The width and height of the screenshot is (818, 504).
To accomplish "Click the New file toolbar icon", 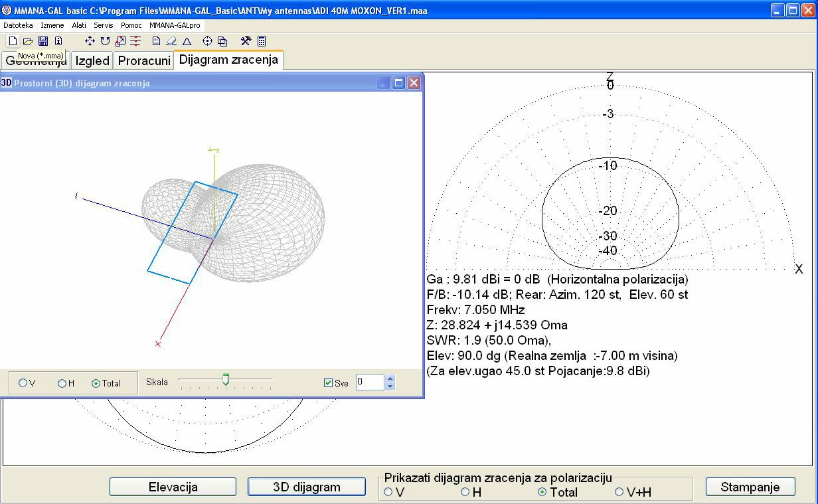I will pos(13,41).
